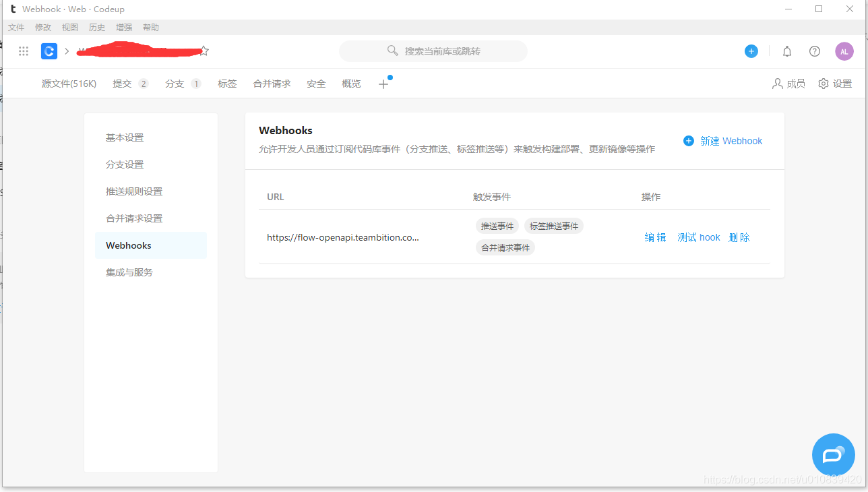Select 合并请求设置 in sidebar

151,218
